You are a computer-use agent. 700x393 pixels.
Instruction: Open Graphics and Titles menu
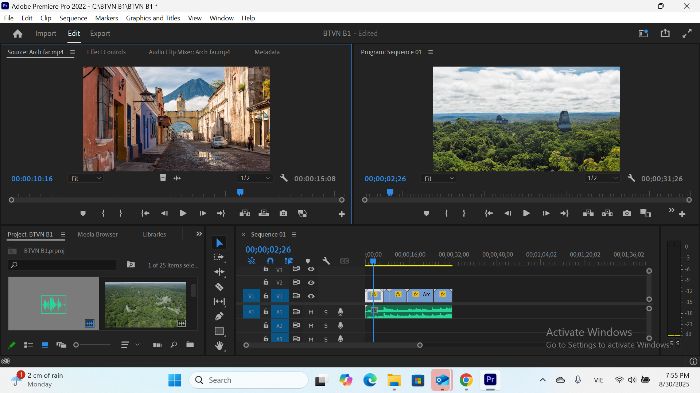click(x=153, y=18)
